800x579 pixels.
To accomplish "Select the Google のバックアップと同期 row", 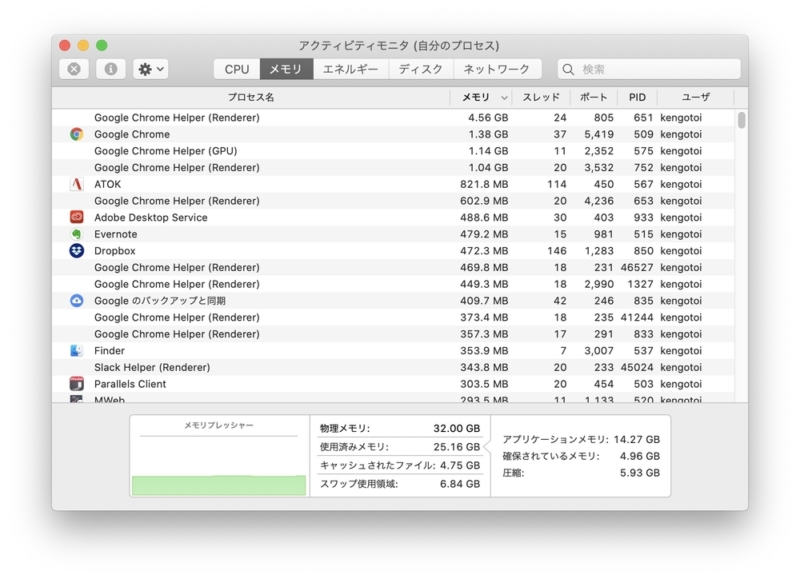I will [x=393, y=300].
